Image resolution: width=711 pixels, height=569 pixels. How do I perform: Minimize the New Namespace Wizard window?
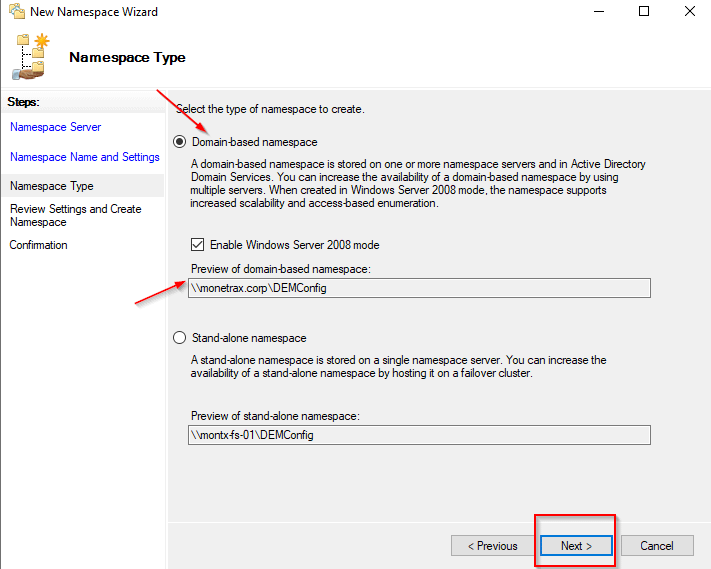coord(597,12)
